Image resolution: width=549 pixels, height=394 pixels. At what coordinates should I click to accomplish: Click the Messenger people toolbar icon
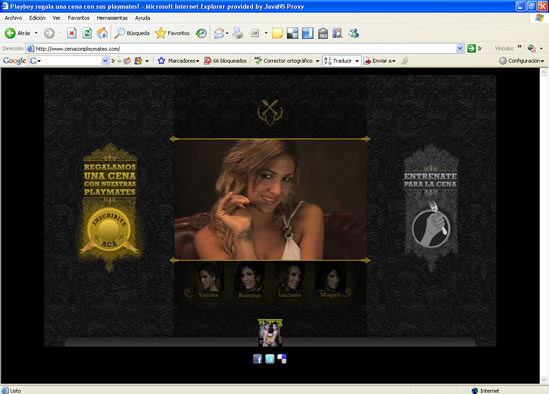(354, 33)
